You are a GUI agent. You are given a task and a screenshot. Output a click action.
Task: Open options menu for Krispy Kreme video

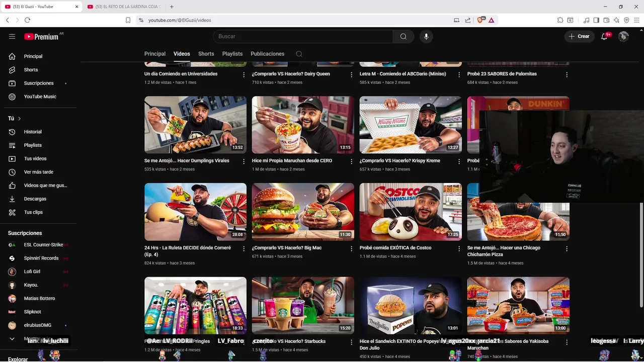click(x=459, y=161)
